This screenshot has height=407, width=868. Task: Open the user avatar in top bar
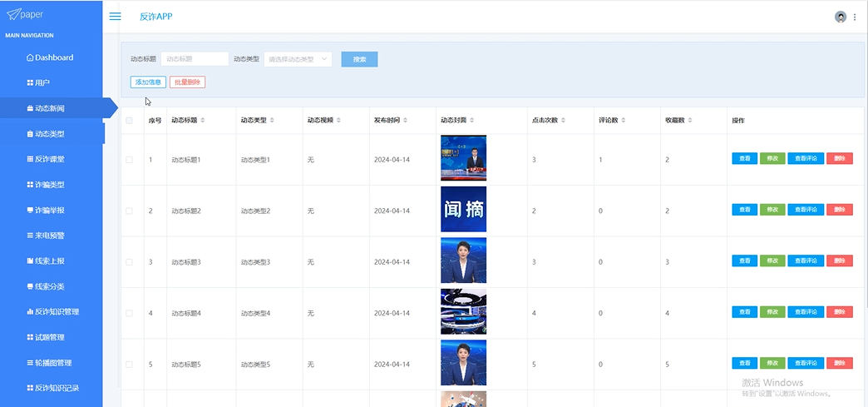pos(841,17)
